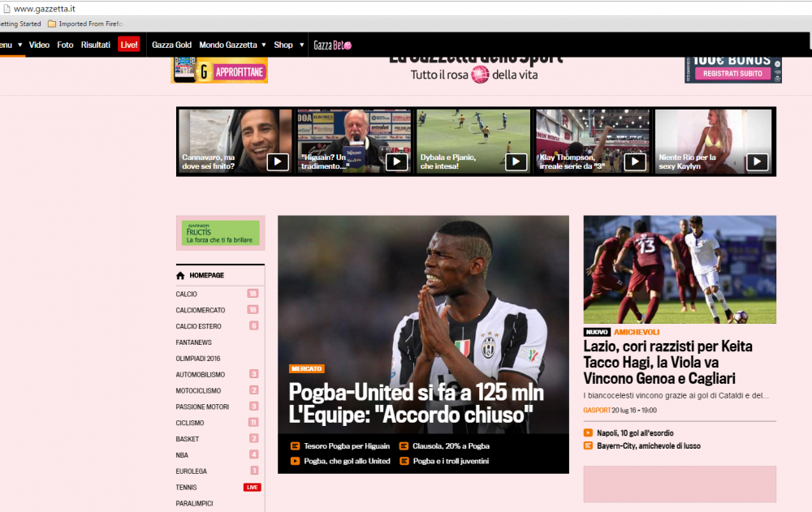Viewport: 812px width, 512px height.
Task: Open the GazzaBet logo link
Action: (x=332, y=45)
